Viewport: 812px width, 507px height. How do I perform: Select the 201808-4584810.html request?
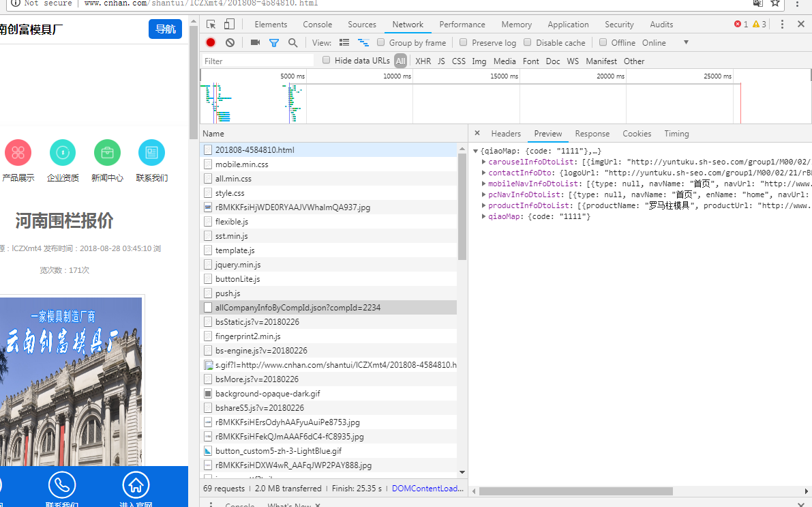pyautogui.click(x=329, y=150)
